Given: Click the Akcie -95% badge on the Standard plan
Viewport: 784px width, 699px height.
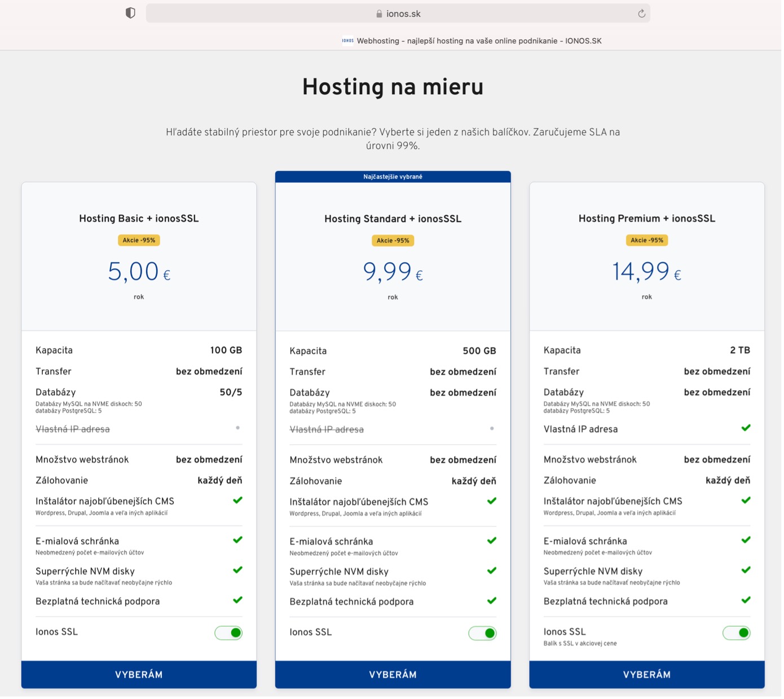Looking at the screenshot, I should [x=393, y=240].
